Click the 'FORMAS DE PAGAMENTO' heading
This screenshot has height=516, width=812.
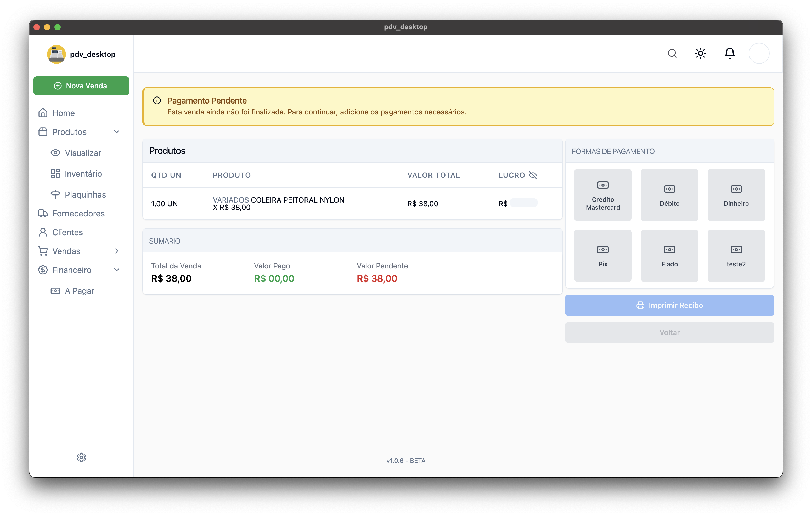pos(613,151)
